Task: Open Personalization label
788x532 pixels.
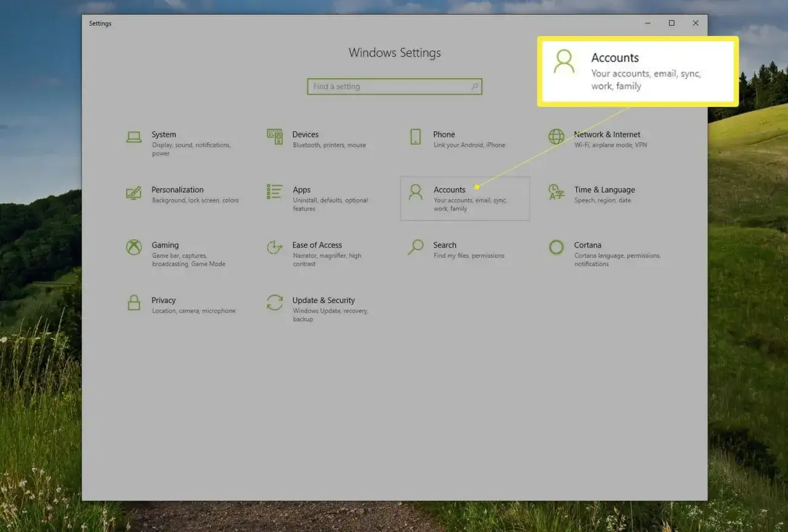Action: coord(177,190)
